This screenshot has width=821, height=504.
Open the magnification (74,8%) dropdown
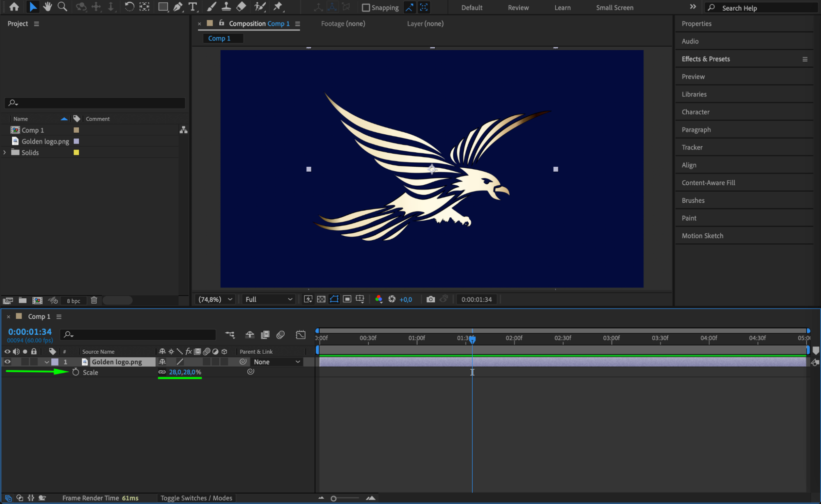coord(215,299)
